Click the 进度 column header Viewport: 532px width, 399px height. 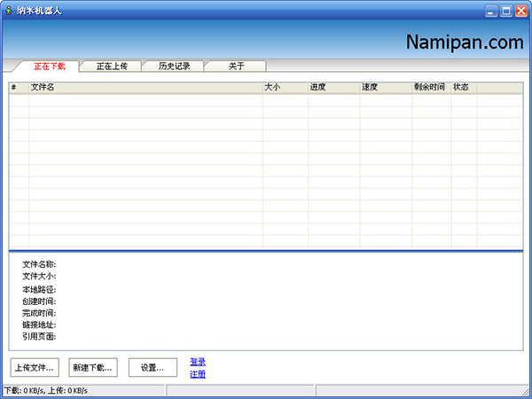(333, 88)
